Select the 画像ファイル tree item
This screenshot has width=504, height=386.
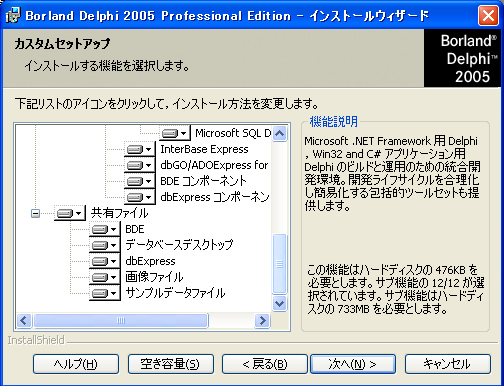click(154, 277)
